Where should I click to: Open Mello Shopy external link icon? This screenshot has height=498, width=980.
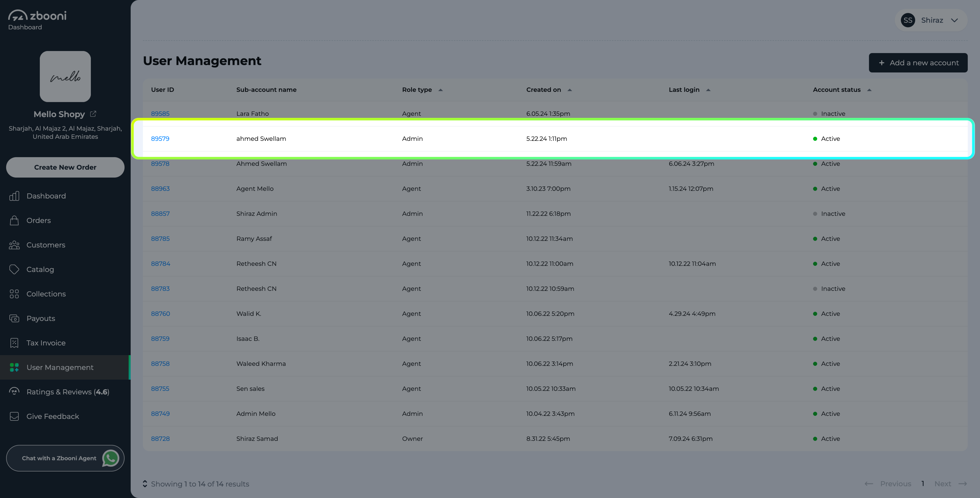pos(93,114)
